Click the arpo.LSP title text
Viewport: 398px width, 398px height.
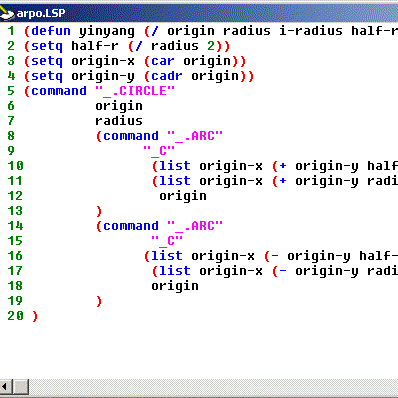41,13
